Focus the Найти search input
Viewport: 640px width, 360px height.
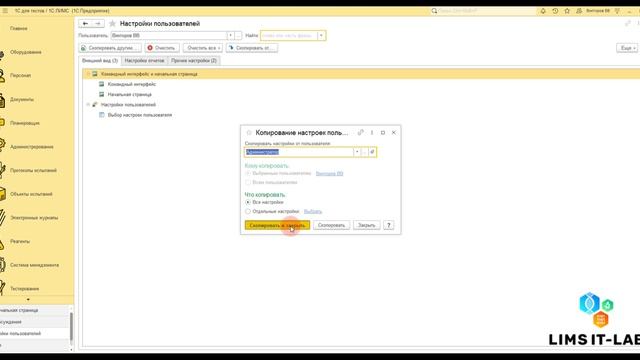click(x=289, y=36)
